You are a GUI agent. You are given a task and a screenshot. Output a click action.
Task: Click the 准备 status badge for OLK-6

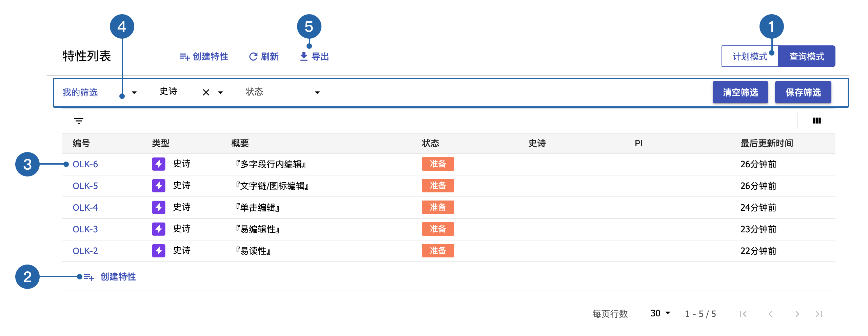438,164
